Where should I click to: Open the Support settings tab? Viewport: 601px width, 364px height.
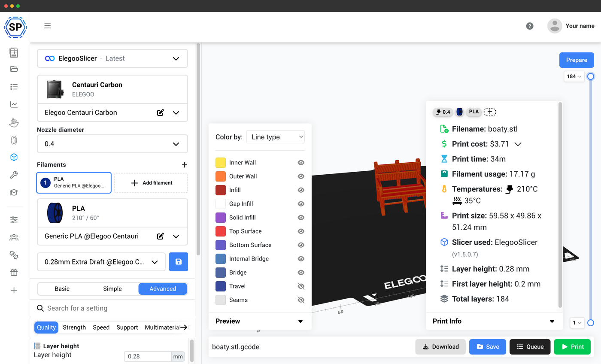[x=127, y=328]
